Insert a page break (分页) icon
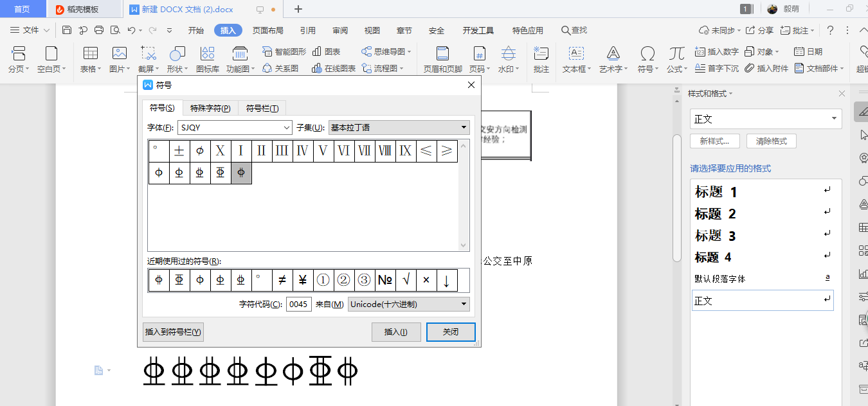 click(19, 59)
